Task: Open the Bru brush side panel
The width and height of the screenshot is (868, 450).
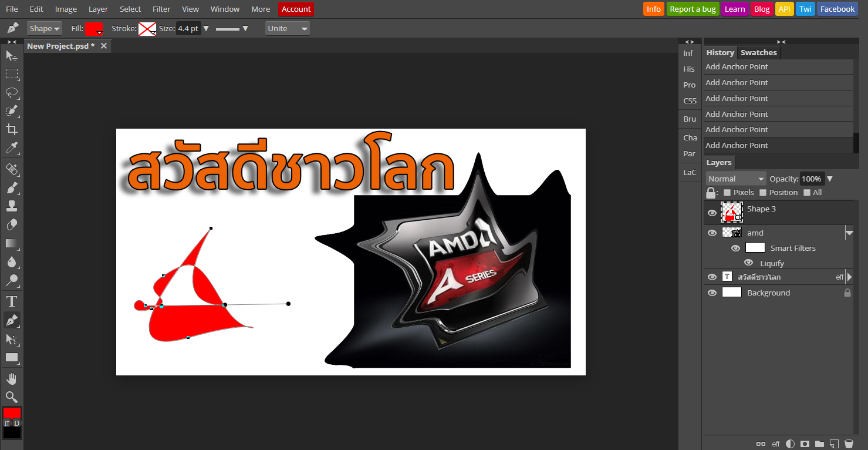Action: point(690,119)
